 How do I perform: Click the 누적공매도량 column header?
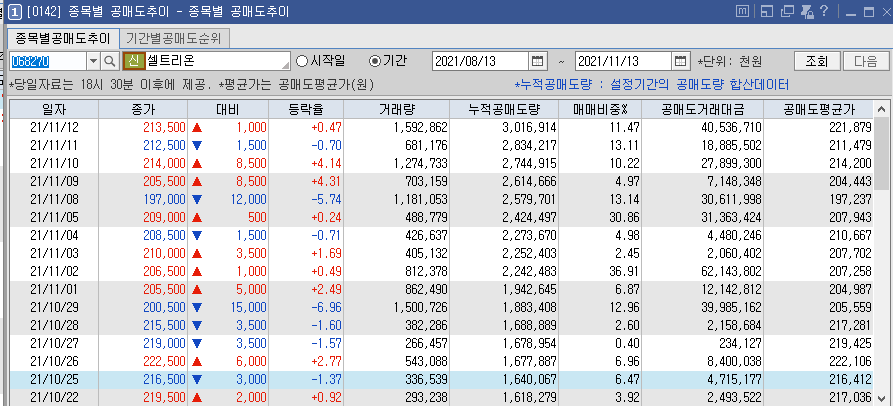[x=504, y=109]
